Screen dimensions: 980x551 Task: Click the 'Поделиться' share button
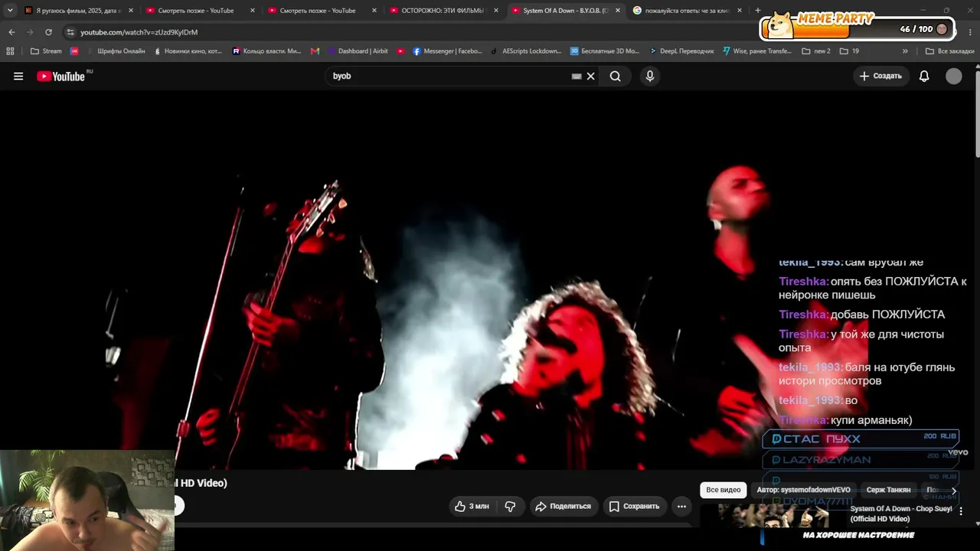coord(563,506)
